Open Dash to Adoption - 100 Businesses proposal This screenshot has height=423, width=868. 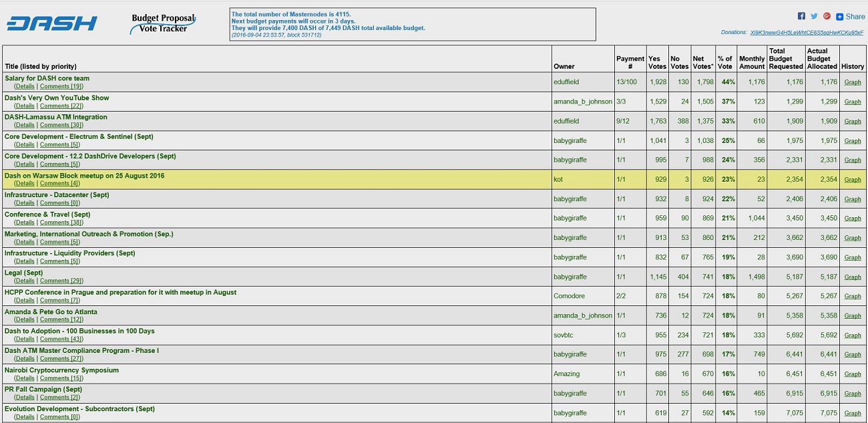point(79,331)
